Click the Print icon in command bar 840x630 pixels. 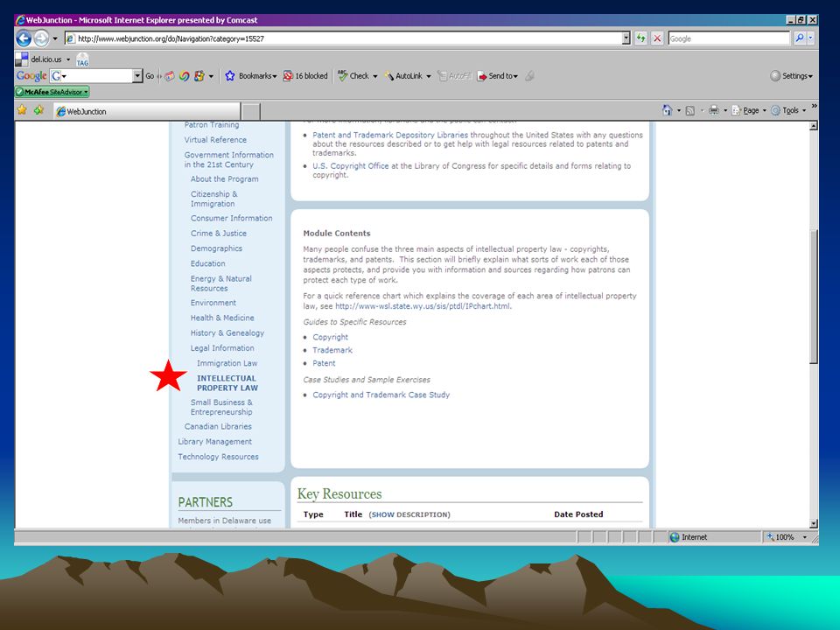714,110
